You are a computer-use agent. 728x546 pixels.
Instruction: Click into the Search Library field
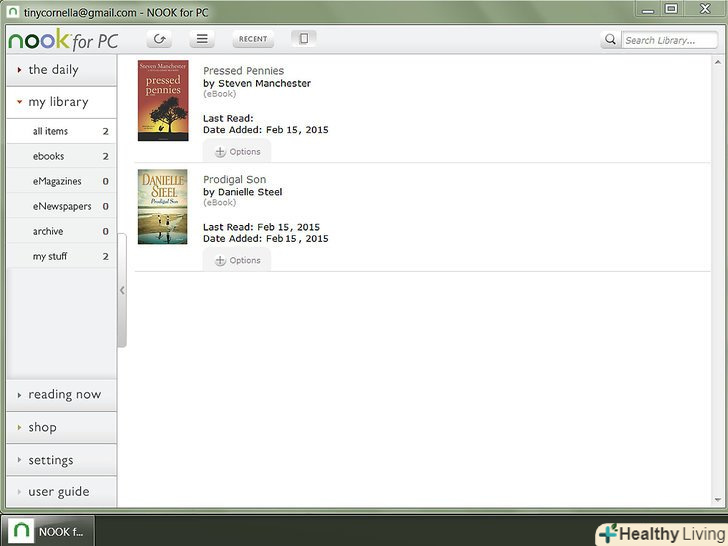point(670,40)
